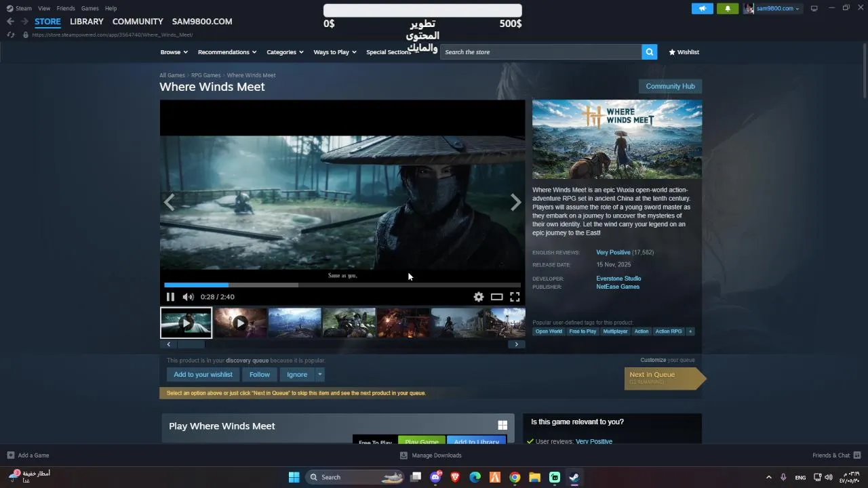
Task: Follow this game
Action: (260, 374)
